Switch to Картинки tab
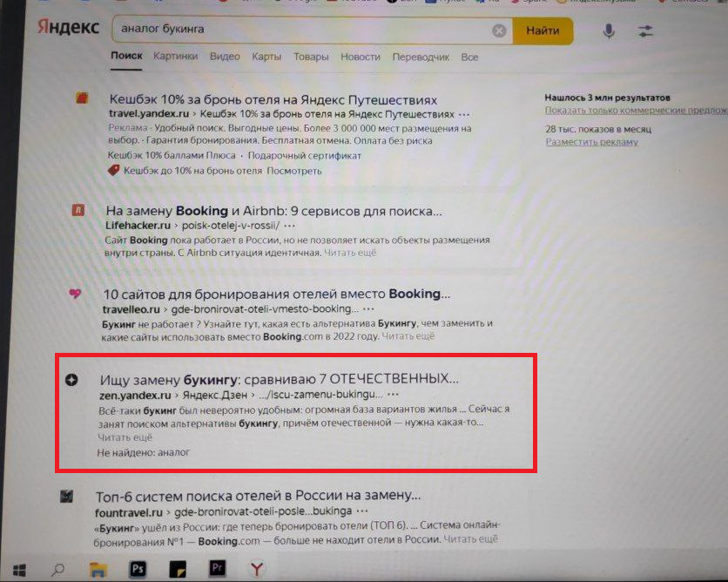The width and height of the screenshot is (728, 582). pyautogui.click(x=176, y=57)
